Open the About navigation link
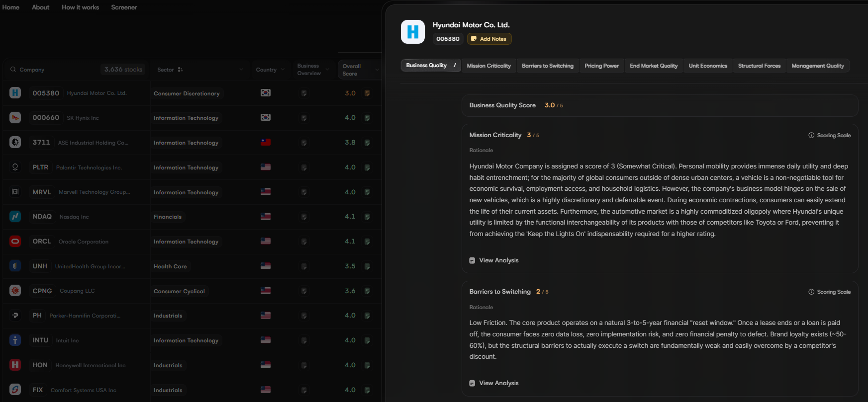Screen dimensions: 868x402 pyautogui.click(x=41, y=7)
